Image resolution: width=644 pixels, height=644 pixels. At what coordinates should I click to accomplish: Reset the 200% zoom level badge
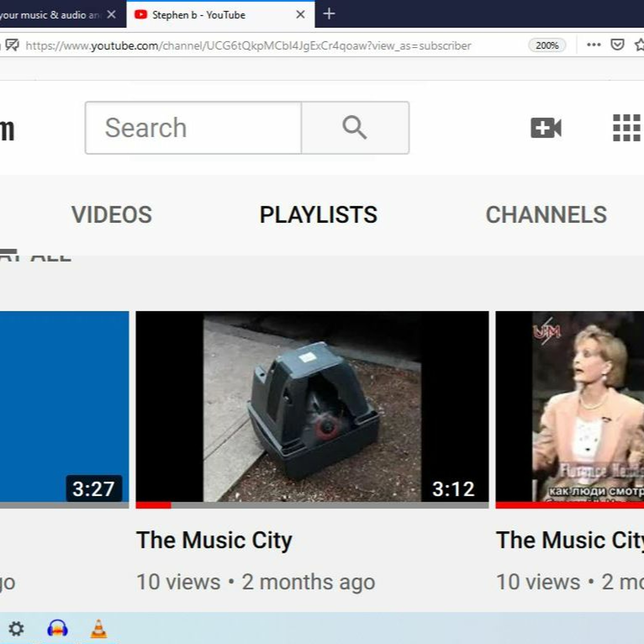[x=547, y=45]
